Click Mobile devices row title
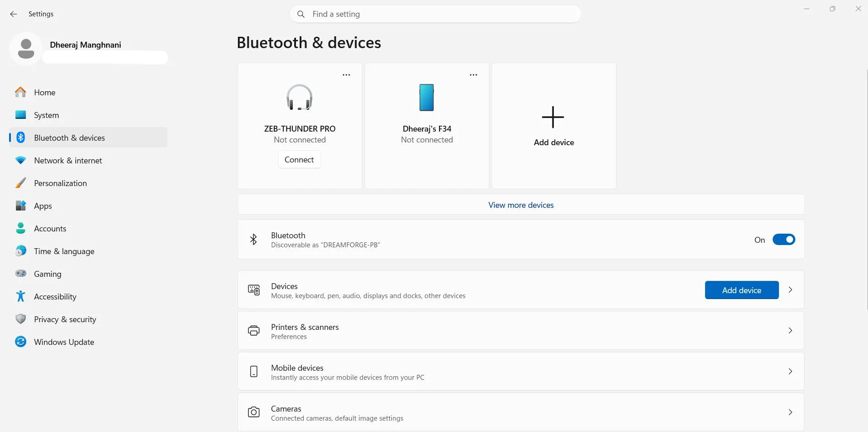 pyautogui.click(x=297, y=368)
